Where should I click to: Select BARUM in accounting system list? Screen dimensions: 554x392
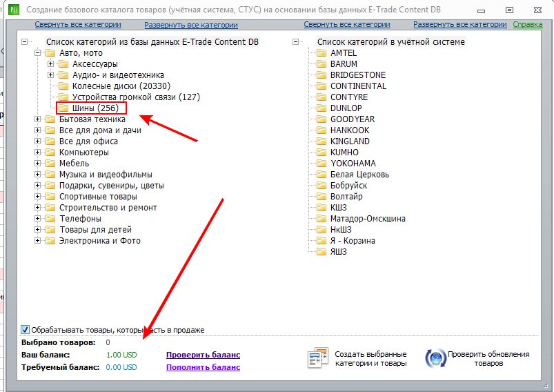344,64
